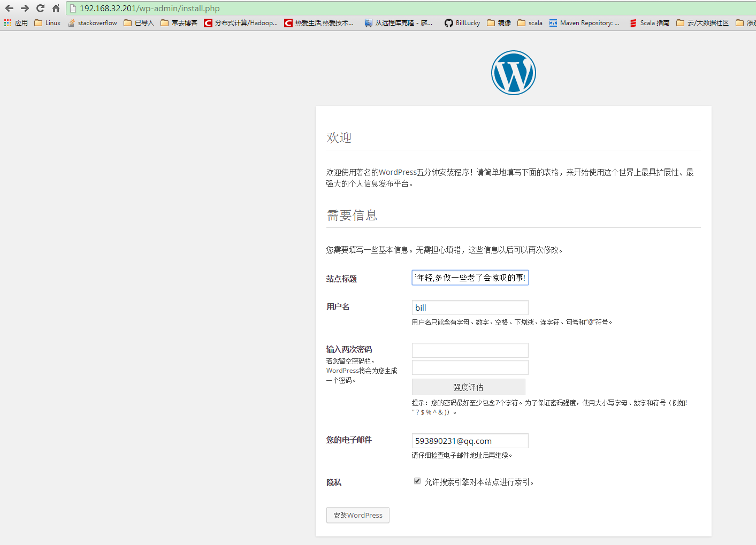
Task: Click the 欢迎 heading text
Action: pos(339,137)
